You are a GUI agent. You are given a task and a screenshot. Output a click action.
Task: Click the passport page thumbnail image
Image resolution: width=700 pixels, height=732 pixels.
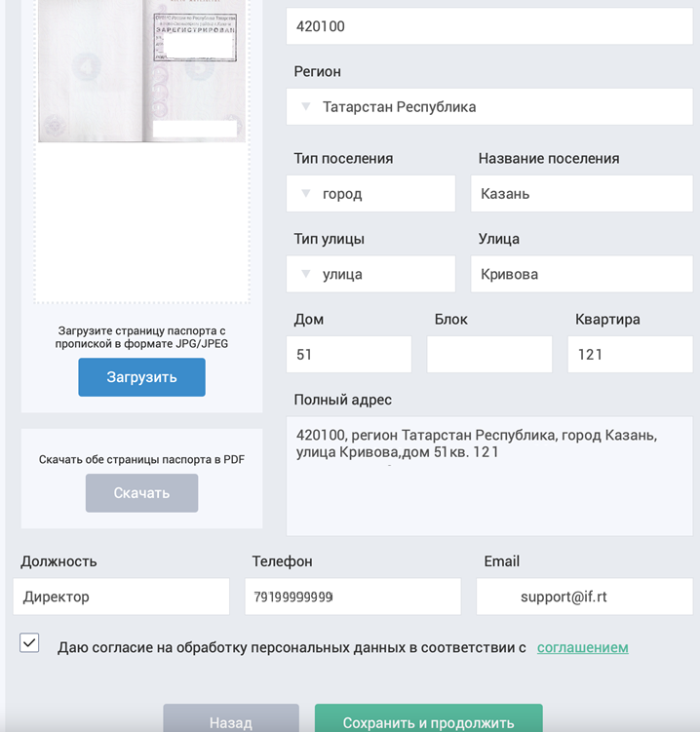pos(142,71)
